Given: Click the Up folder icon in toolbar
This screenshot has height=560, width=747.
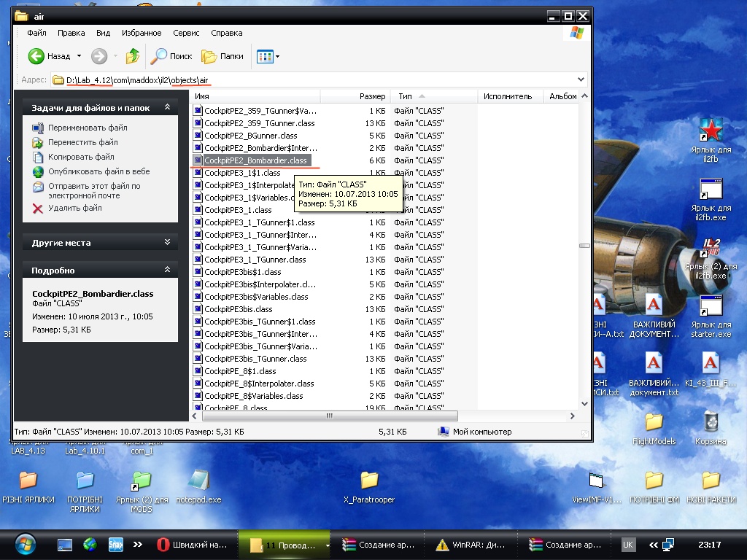Looking at the screenshot, I should pos(132,56).
